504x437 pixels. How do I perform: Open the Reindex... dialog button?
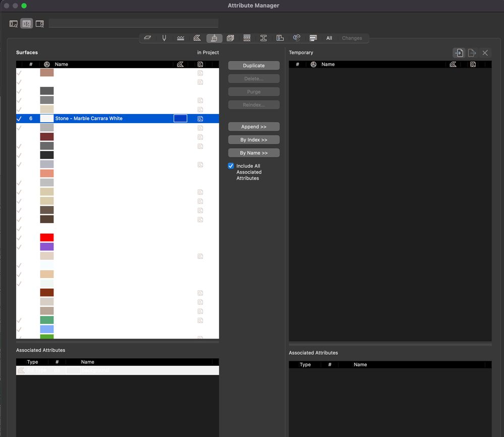(x=254, y=105)
